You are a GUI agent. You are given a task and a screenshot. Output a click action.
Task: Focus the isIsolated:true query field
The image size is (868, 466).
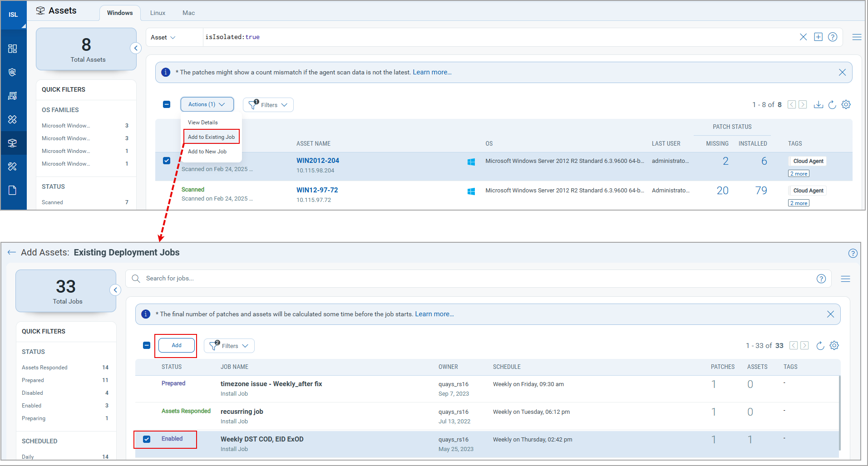pos(499,37)
